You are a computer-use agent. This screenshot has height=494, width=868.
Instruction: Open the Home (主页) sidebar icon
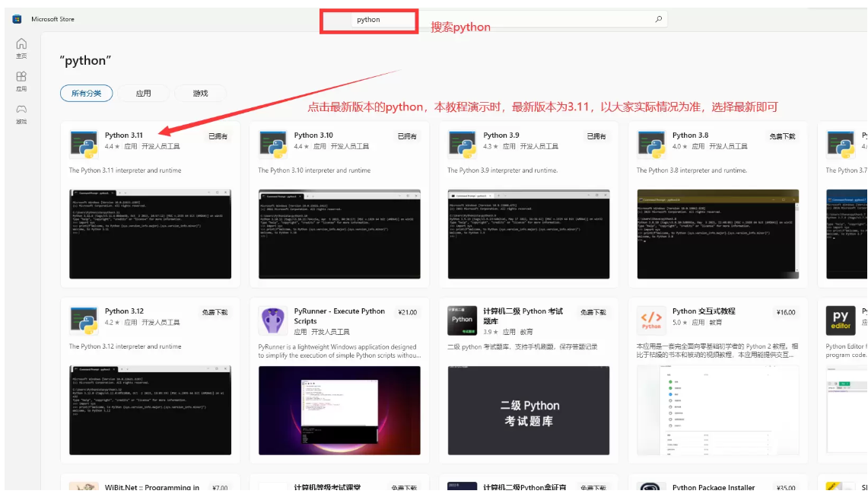point(21,48)
